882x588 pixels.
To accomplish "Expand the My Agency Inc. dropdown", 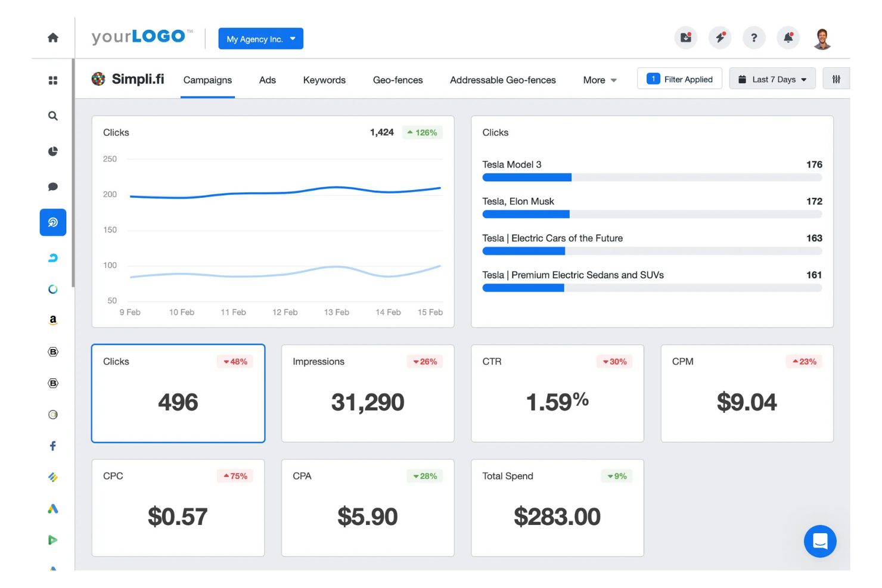I will 260,38.
